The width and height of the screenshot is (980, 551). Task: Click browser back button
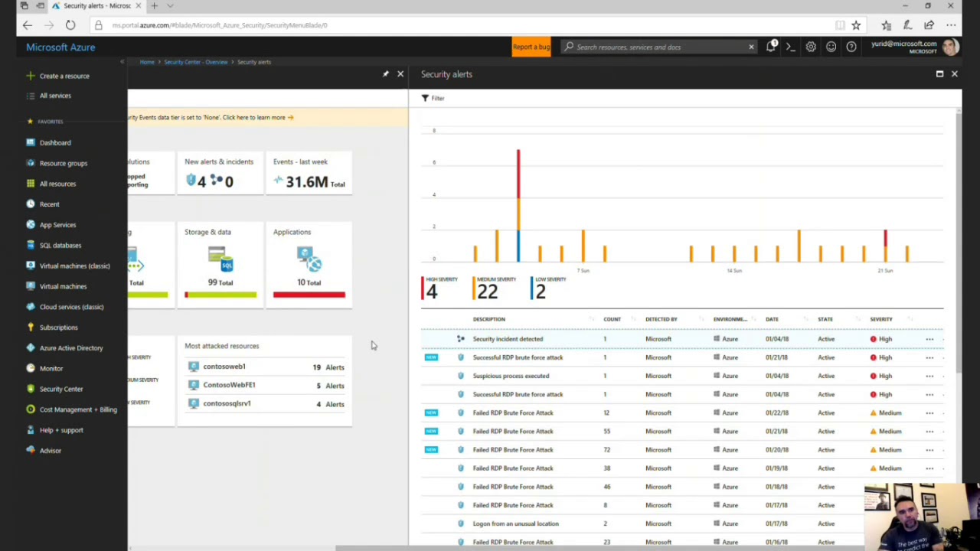28,25
